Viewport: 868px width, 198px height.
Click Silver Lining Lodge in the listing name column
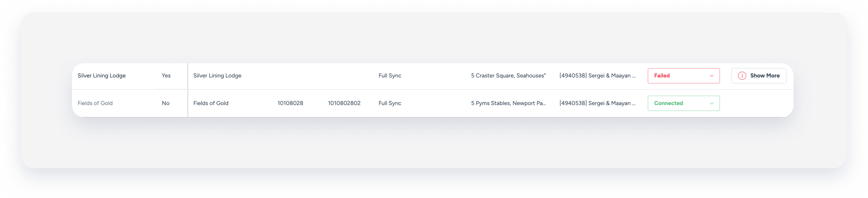click(x=217, y=76)
